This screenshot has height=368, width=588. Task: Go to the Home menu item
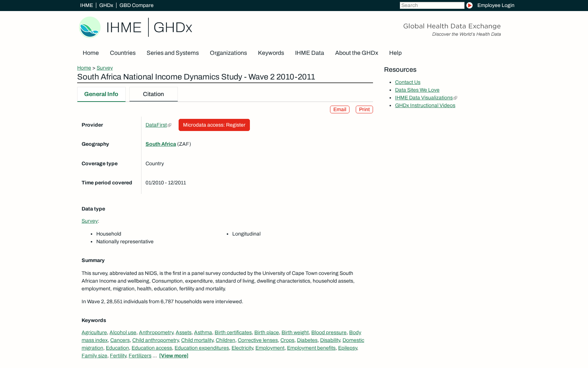91,53
